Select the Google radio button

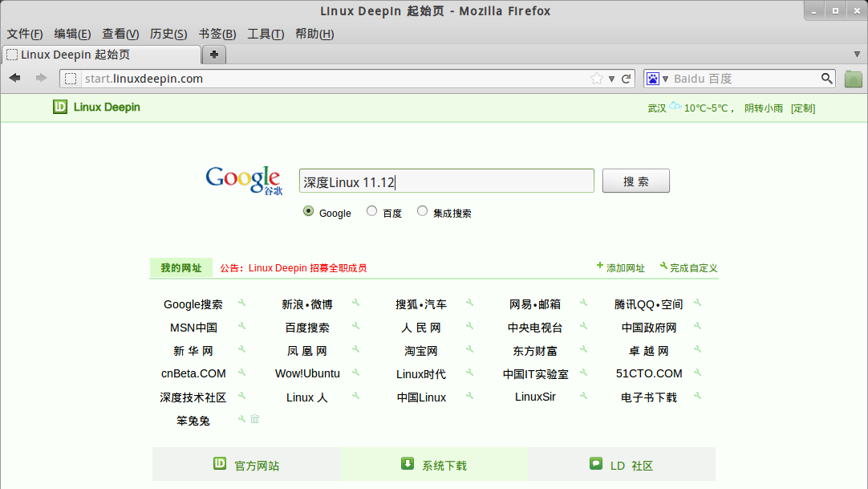coord(309,211)
